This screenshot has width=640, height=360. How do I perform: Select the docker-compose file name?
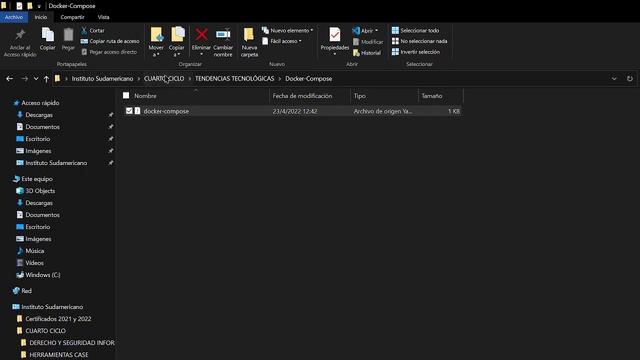point(166,111)
